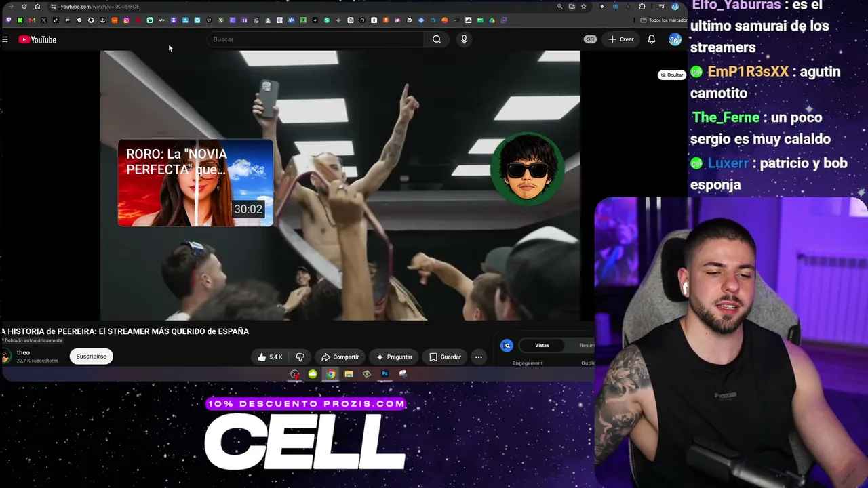Image resolution: width=868 pixels, height=488 pixels.
Task: Click the Preguntar button
Action: 394,357
